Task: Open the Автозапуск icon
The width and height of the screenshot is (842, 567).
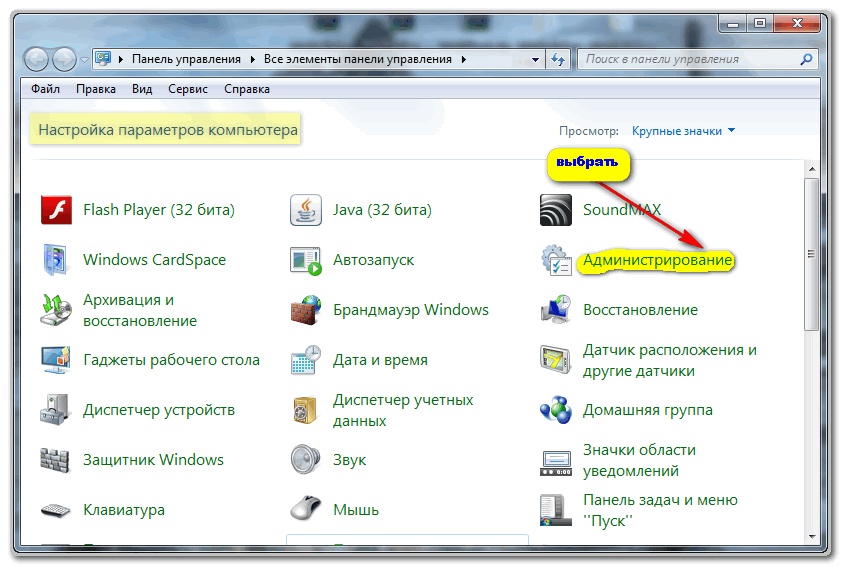Action: pos(306,260)
